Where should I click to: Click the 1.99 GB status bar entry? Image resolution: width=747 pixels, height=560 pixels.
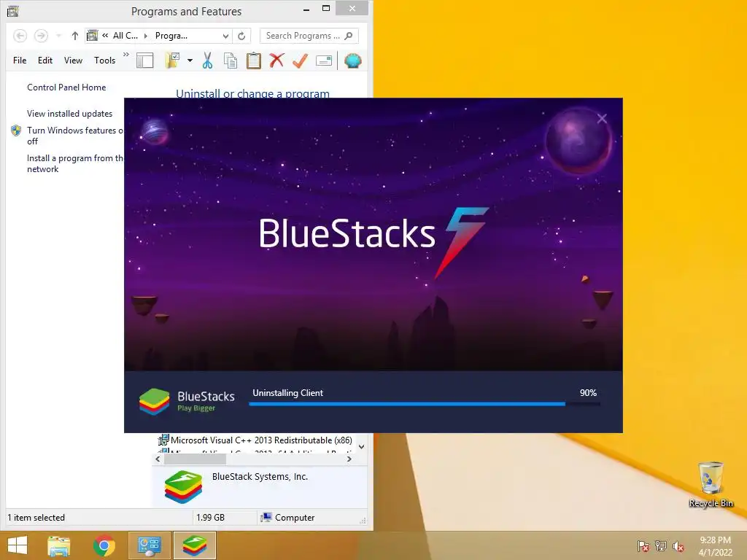210,518
